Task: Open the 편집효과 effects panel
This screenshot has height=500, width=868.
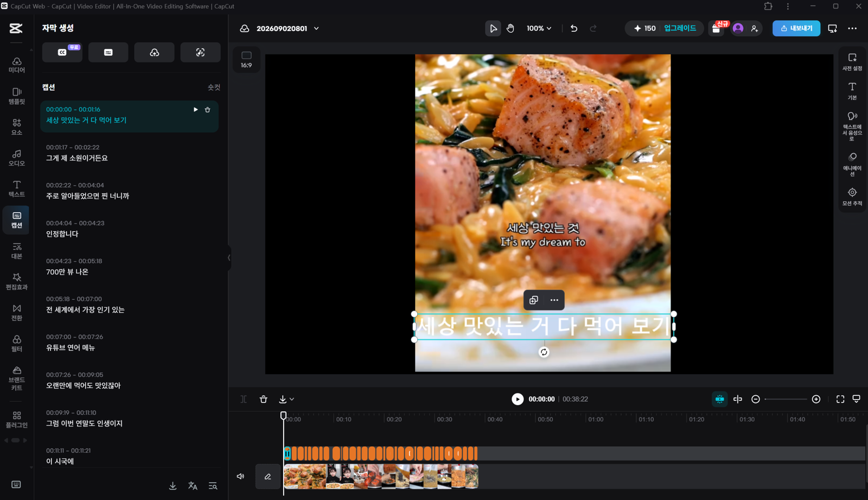Action: [16, 282]
